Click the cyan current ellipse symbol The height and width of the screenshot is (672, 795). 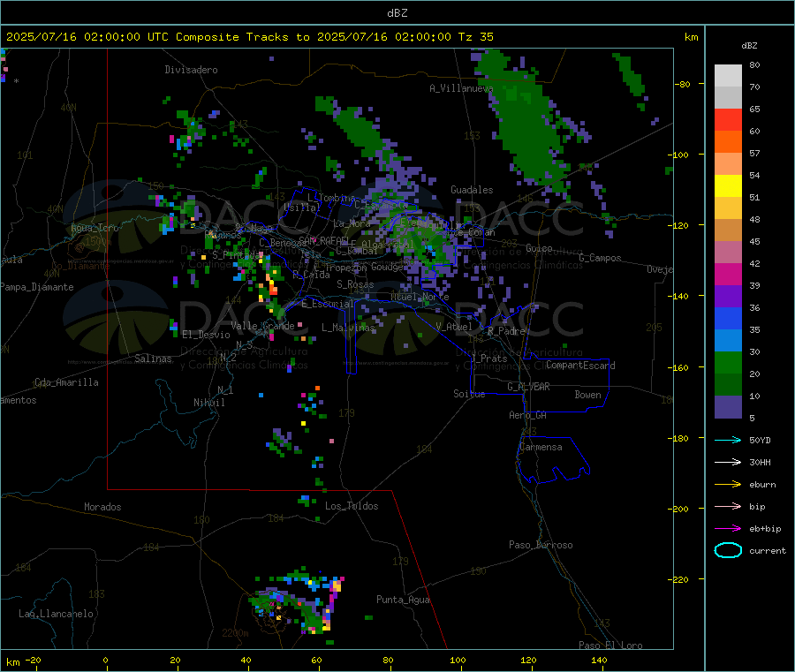click(728, 550)
